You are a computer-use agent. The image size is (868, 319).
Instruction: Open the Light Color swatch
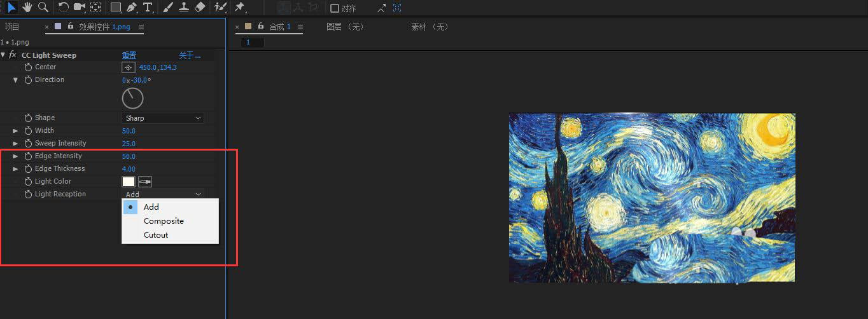point(128,182)
